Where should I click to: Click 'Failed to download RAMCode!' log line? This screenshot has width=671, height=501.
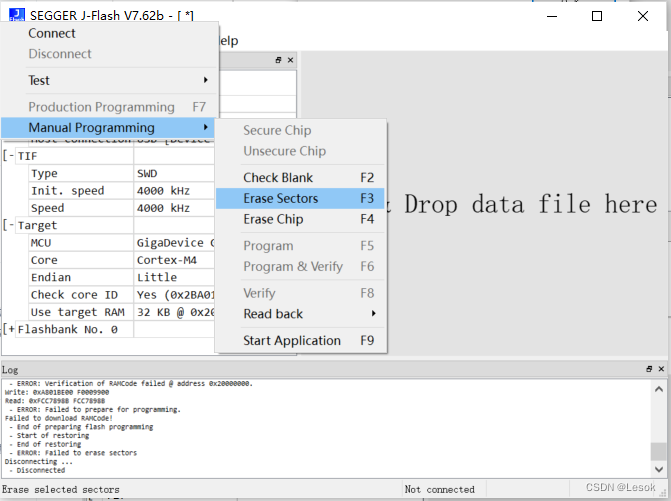(59, 418)
